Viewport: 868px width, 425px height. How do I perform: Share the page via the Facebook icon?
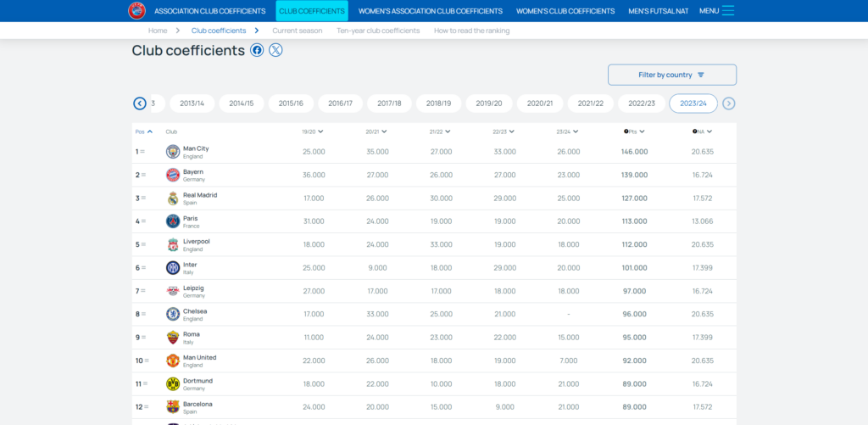(257, 50)
